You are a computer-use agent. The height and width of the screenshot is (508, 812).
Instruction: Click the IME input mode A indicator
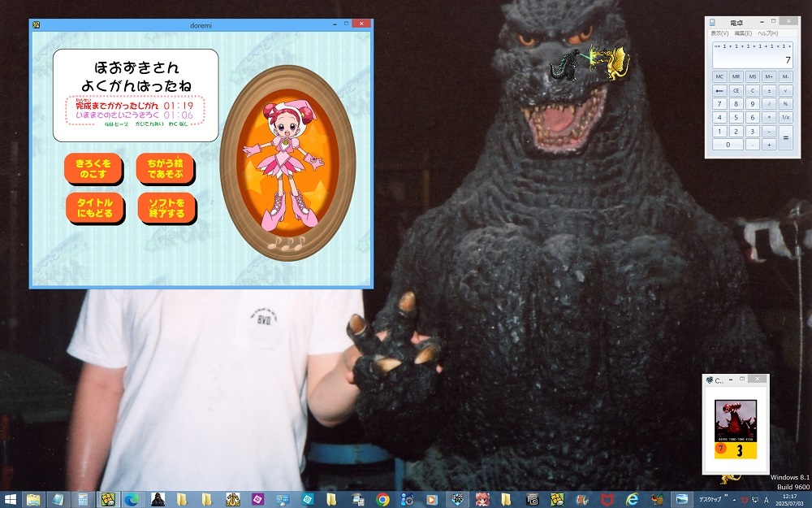(x=766, y=500)
